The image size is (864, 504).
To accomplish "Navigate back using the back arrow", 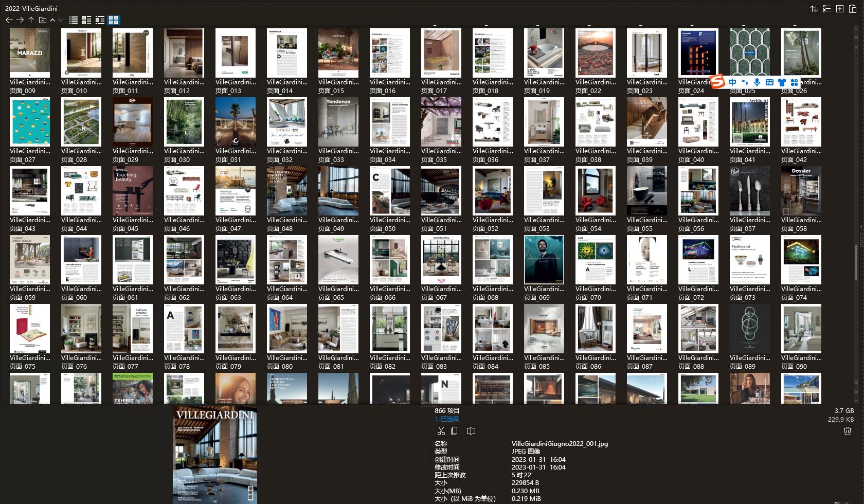I will pyautogui.click(x=9, y=20).
